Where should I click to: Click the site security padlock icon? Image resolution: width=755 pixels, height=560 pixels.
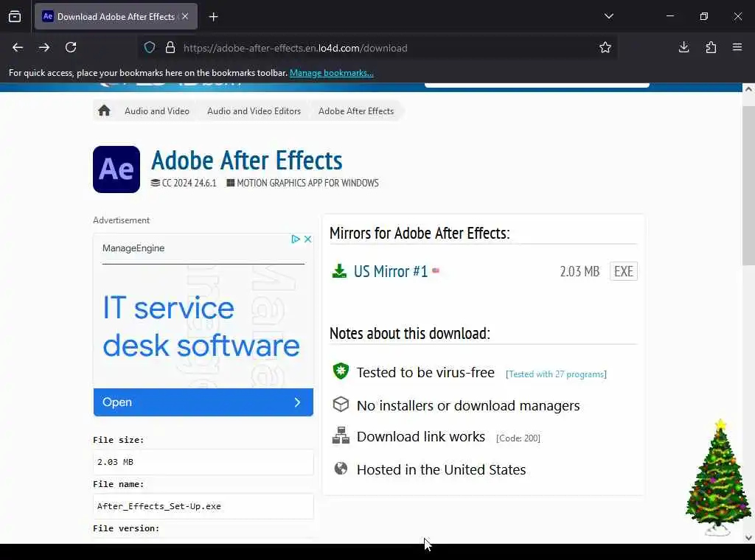click(170, 48)
